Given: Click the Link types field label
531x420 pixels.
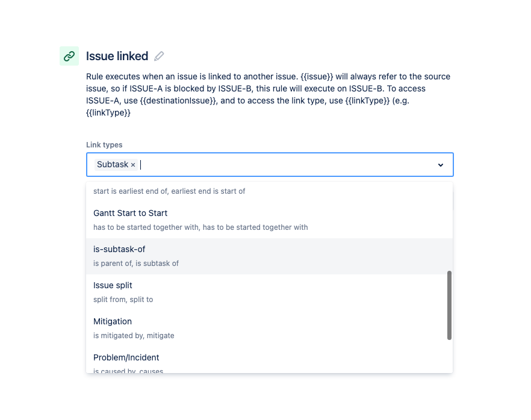Looking at the screenshot, I should point(104,145).
